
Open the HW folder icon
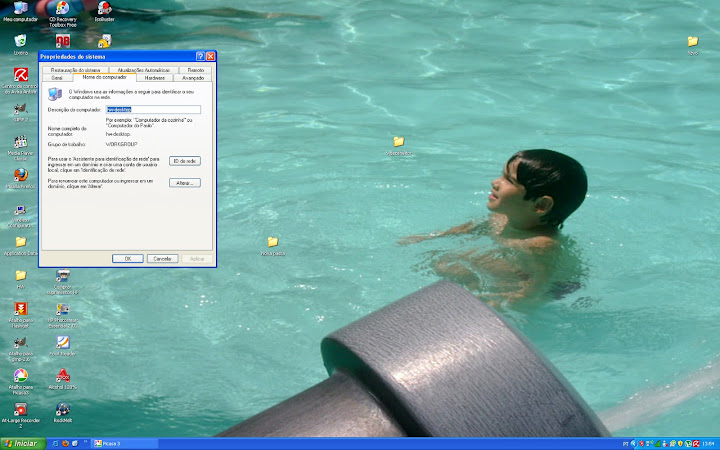(x=20, y=280)
